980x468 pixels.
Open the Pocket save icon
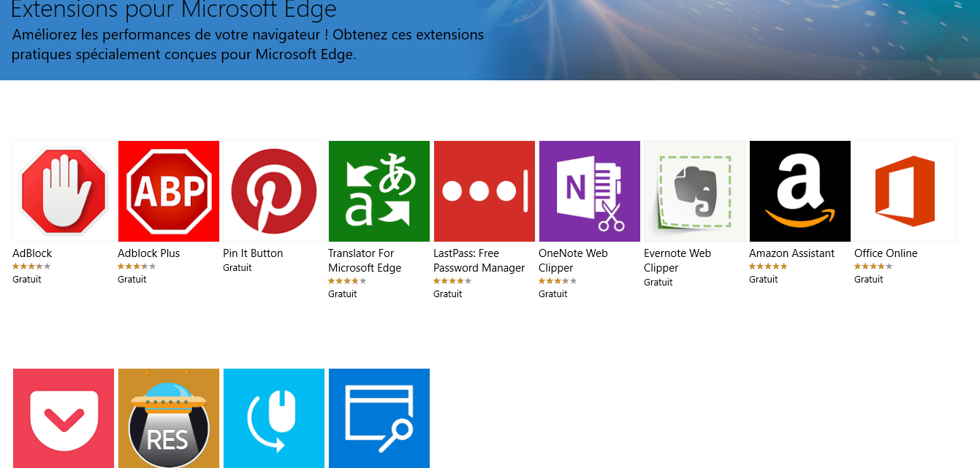[64, 418]
